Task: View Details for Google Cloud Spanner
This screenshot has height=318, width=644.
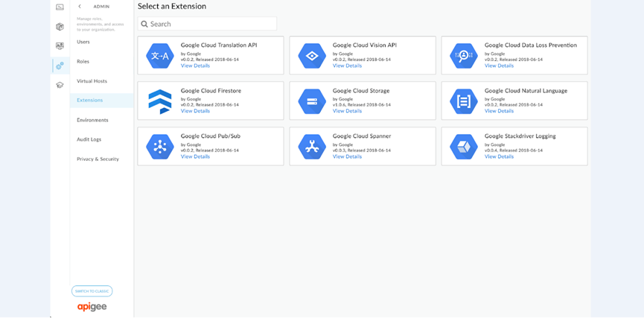Action: pyautogui.click(x=347, y=156)
